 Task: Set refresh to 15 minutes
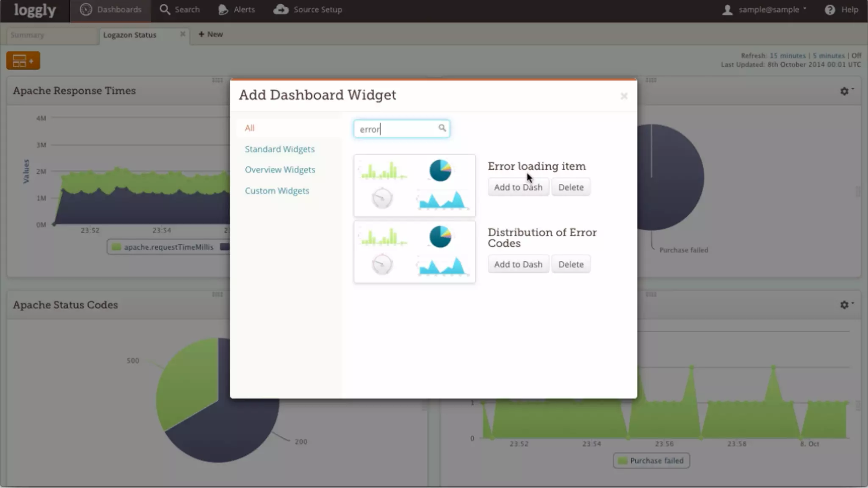[x=787, y=55]
